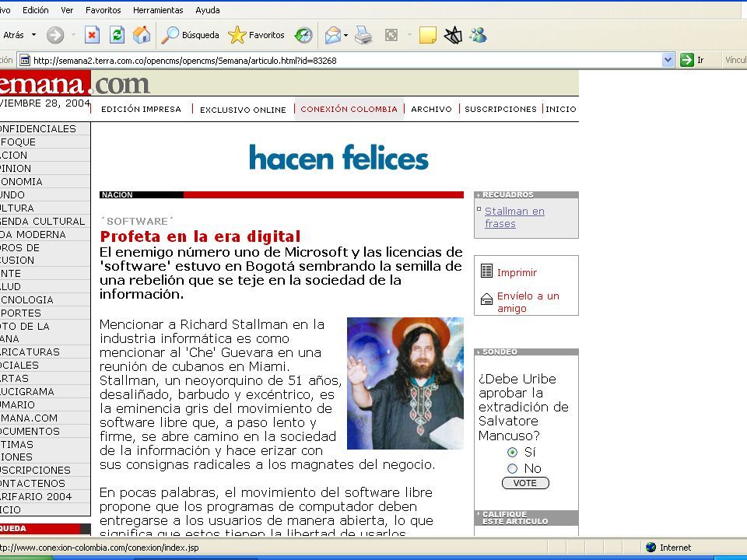Click the RECUADROS panel header

tap(526, 194)
